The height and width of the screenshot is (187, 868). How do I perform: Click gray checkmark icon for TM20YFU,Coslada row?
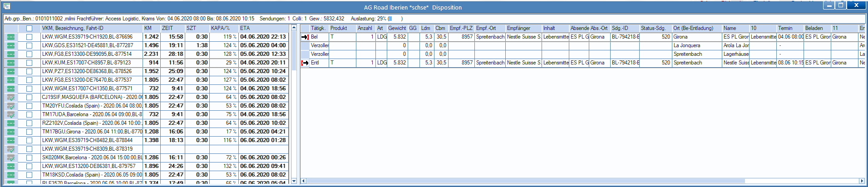pos(11,106)
